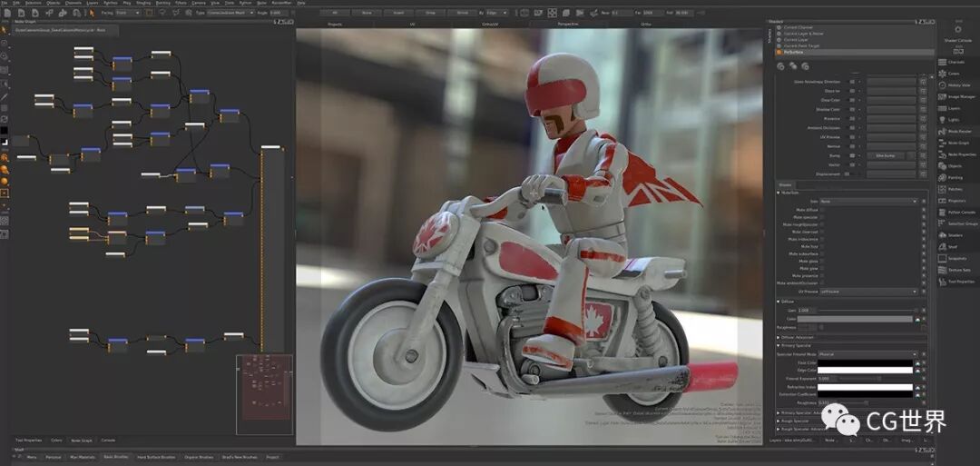Viewport: 980px width, 466px height.
Task: Open the Objects palette
Action: pos(951,166)
